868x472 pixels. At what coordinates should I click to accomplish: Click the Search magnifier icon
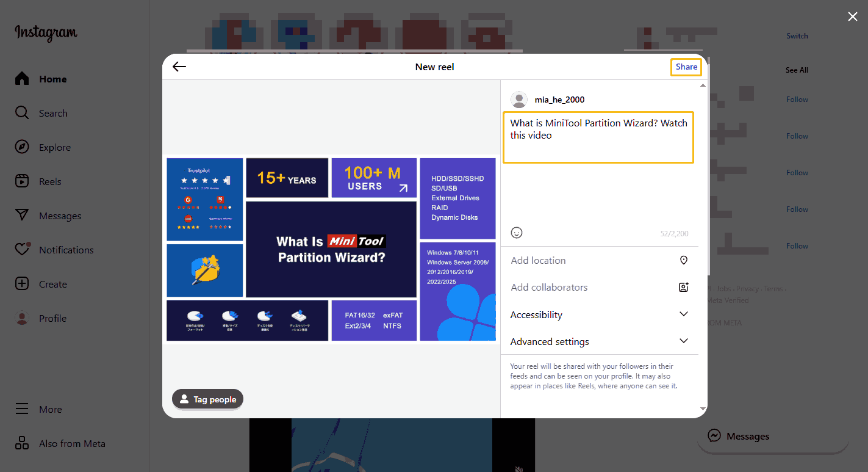(x=22, y=113)
